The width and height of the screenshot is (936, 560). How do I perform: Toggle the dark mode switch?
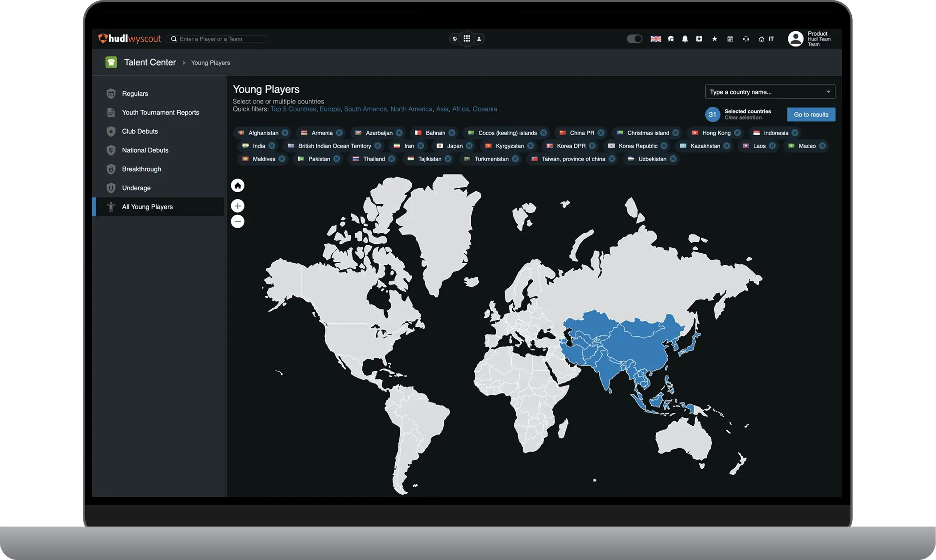[x=634, y=39]
